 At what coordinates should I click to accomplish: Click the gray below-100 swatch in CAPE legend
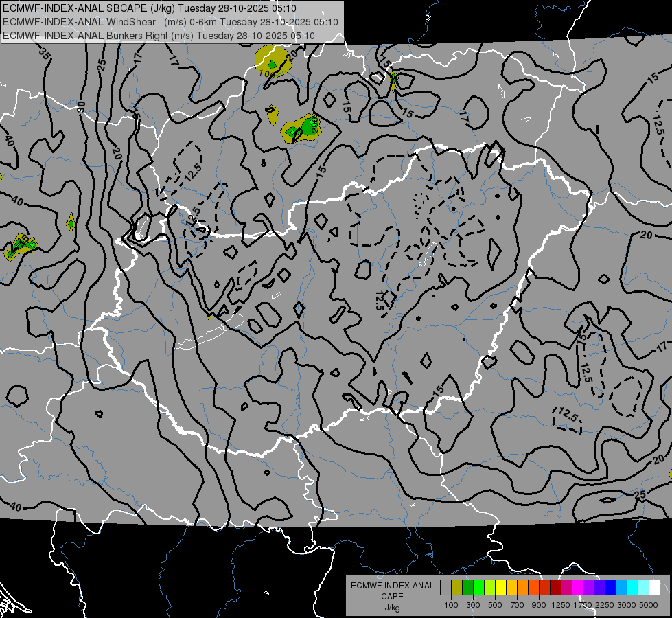[445, 588]
